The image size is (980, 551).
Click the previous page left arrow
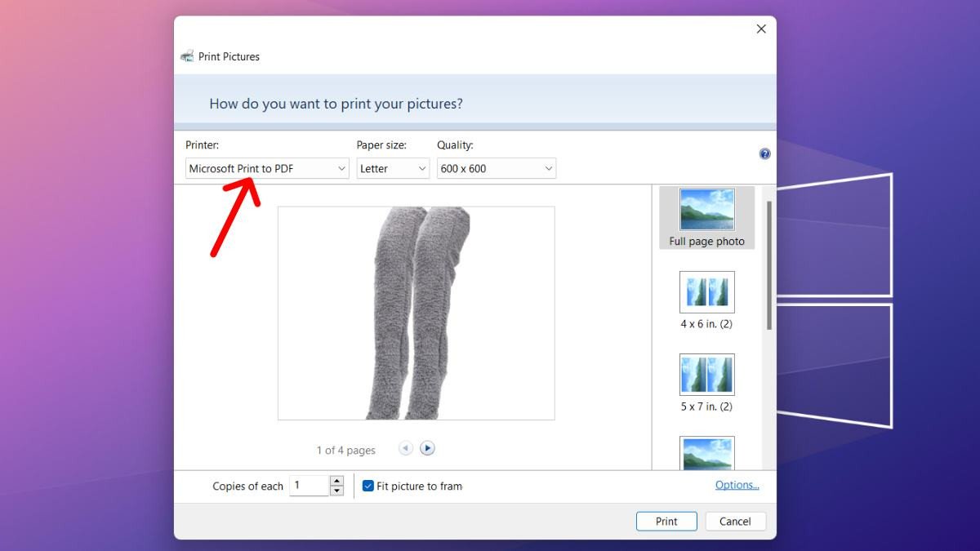(406, 448)
